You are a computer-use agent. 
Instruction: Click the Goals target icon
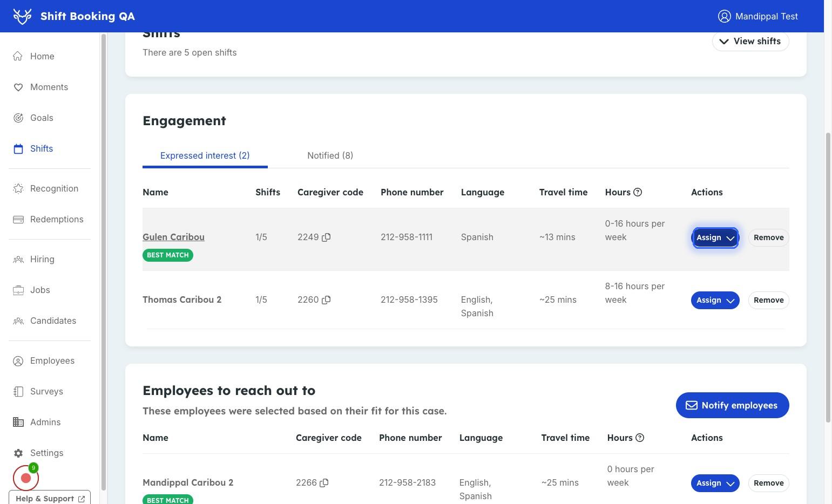coord(18,118)
